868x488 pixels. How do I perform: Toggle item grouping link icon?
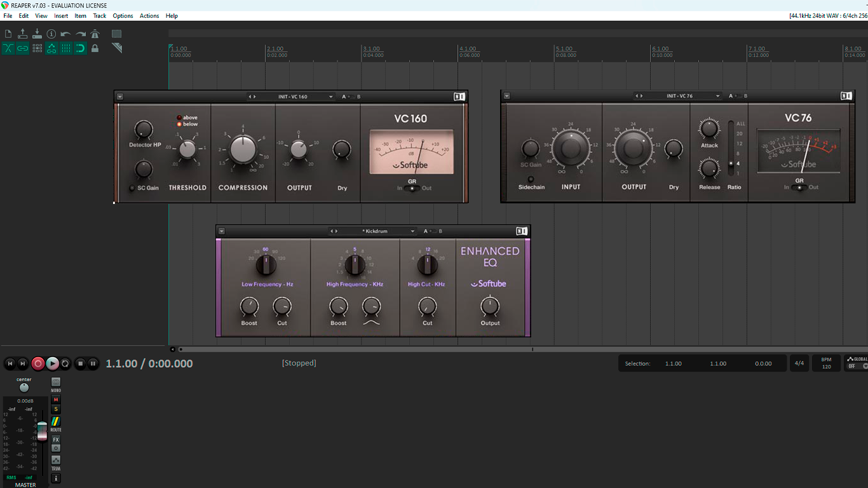pos(23,48)
